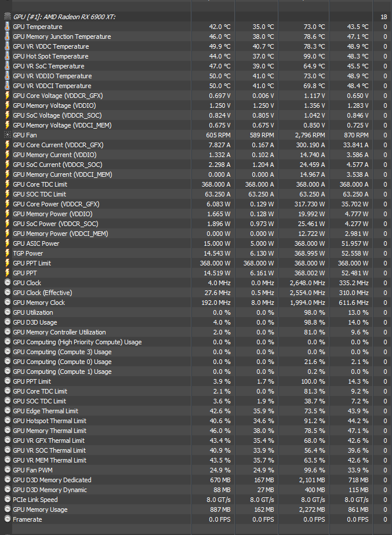
Task: Select the GPU Edge Thermal Limit label
Action: [x=45, y=411]
